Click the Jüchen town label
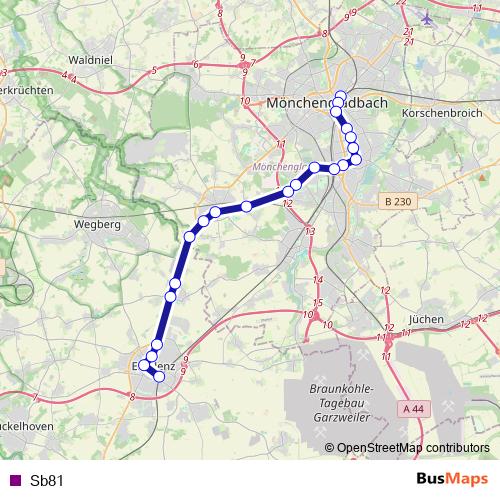 click(426, 319)
